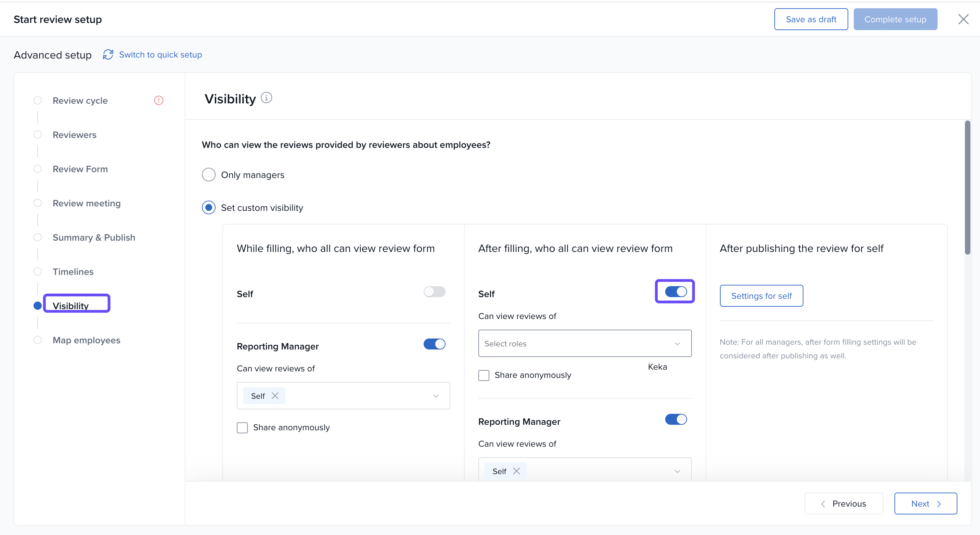This screenshot has width=980, height=535.
Task: Expand the While filling Reporting Manager roles dropdown
Action: [x=436, y=396]
